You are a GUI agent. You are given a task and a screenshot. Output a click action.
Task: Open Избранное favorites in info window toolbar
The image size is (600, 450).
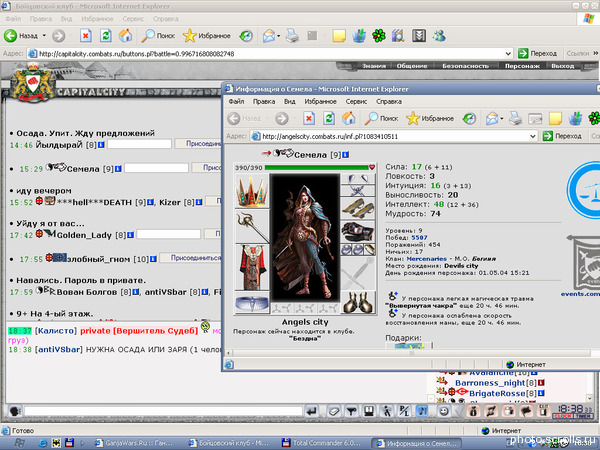tap(430, 119)
